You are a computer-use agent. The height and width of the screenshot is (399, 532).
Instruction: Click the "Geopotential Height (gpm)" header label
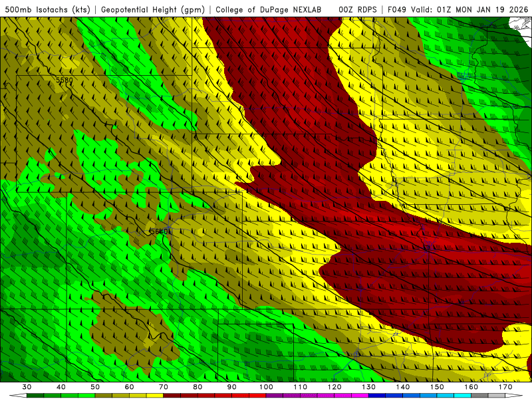click(x=153, y=9)
